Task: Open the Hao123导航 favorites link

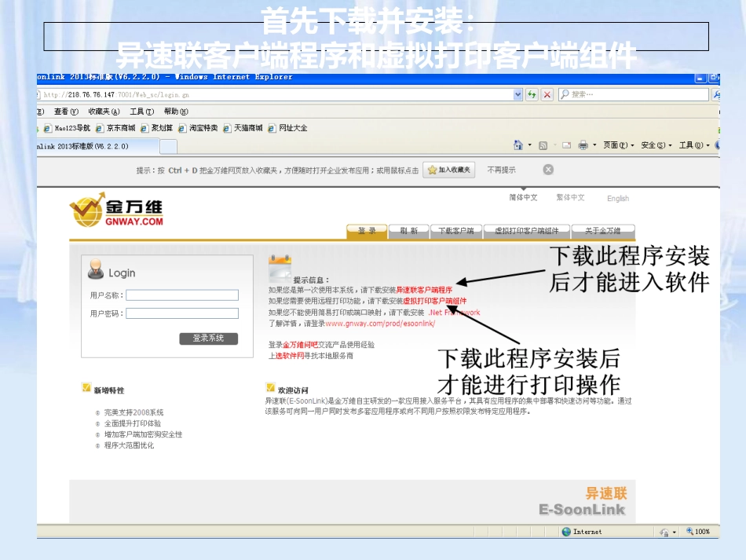Action: pyautogui.click(x=67, y=128)
